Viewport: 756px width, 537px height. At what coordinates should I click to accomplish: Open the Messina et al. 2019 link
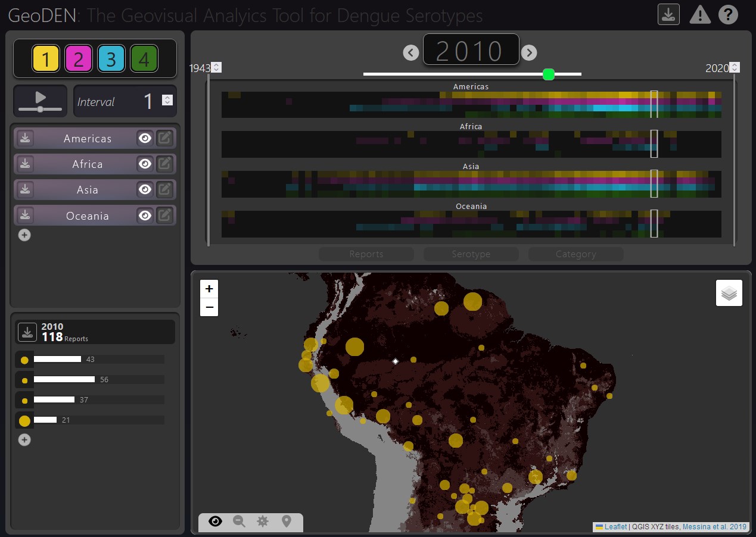pyautogui.click(x=714, y=527)
